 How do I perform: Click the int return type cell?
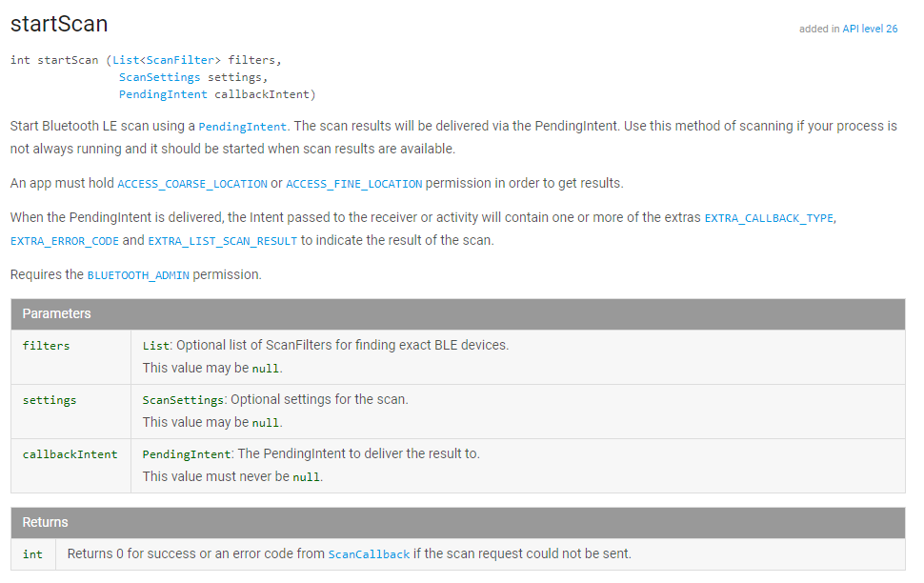click(x=32, y=554)
